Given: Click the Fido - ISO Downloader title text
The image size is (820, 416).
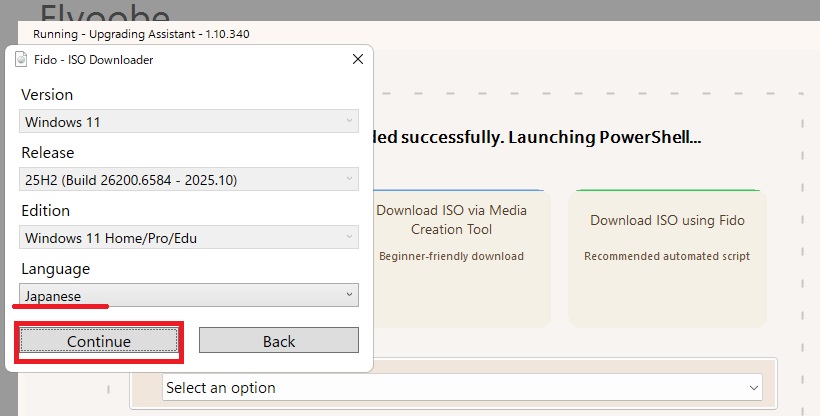Looking at the screenshot, I should pos(93,60).
